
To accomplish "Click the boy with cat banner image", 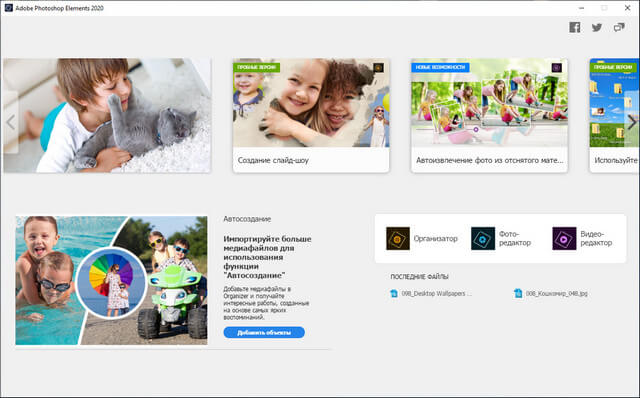I will tap(107, 116).
